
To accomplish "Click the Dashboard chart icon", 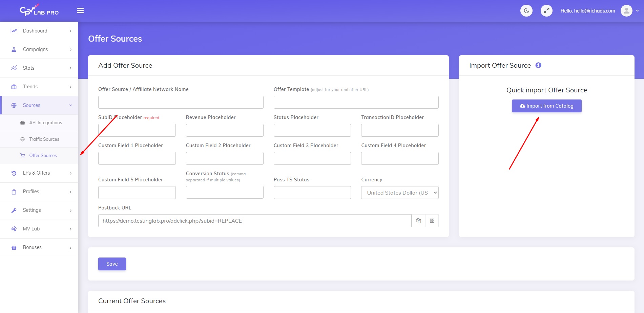I will pos(14,31).
